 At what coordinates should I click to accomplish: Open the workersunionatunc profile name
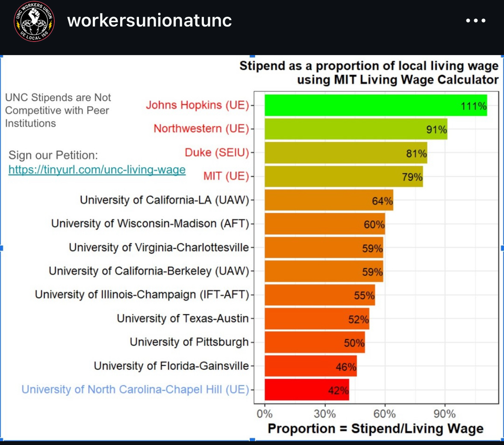tap(150, 21)
